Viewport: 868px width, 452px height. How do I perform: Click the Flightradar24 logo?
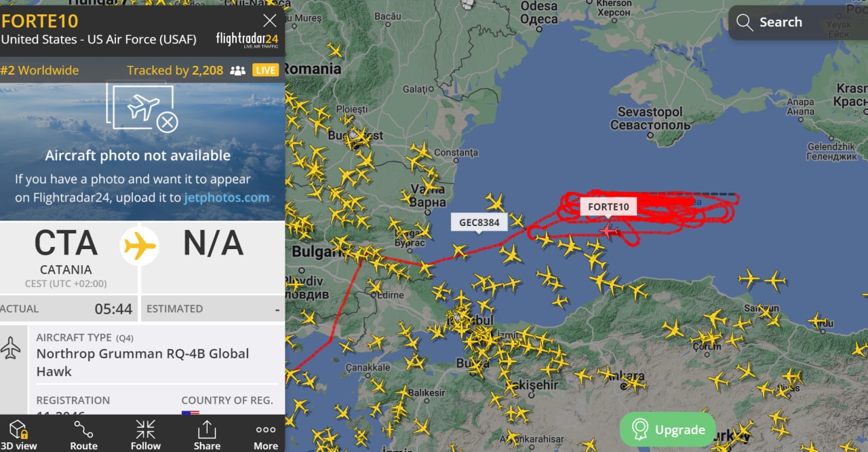click(246, 39)
